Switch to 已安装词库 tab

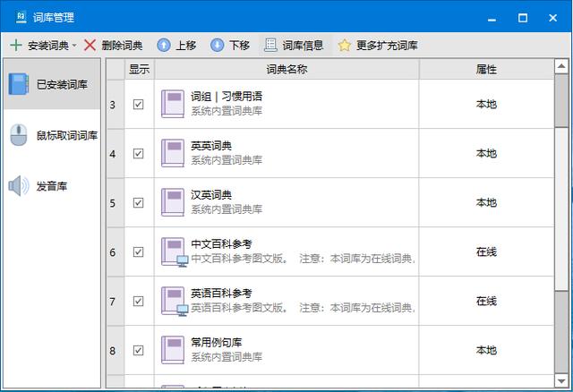(52, 84)
